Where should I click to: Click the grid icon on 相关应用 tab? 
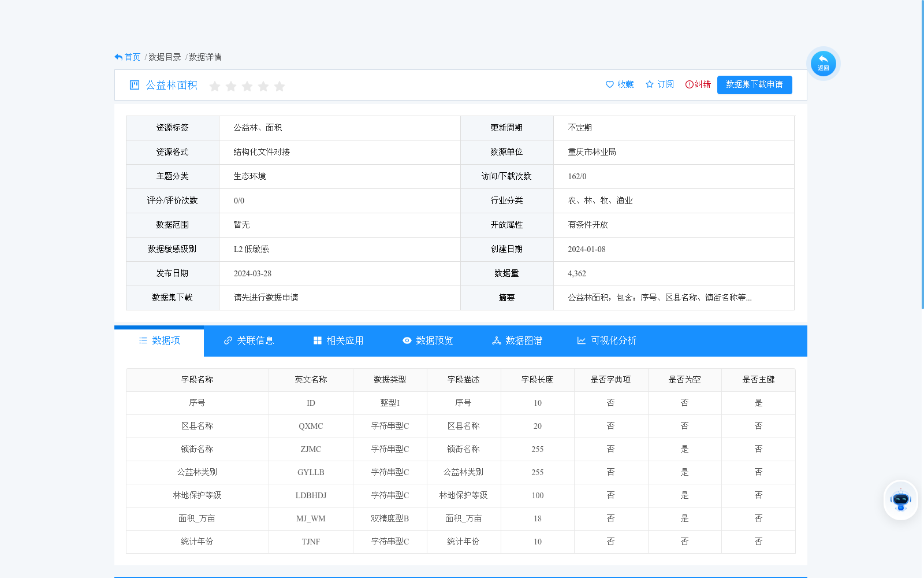(316, 340)
